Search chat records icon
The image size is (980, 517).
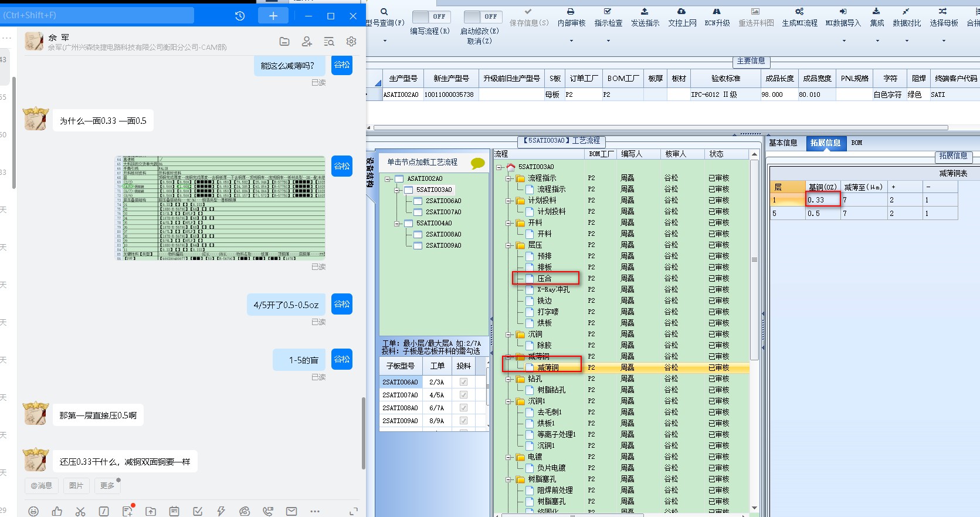tap(329, 41)
